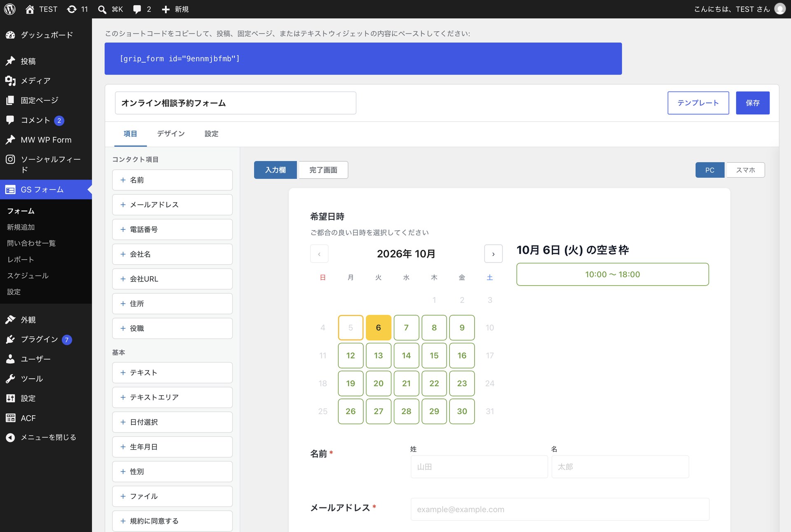
Task: Open 問い合わせ一覧 submenu item
Action: pos(31,243)
